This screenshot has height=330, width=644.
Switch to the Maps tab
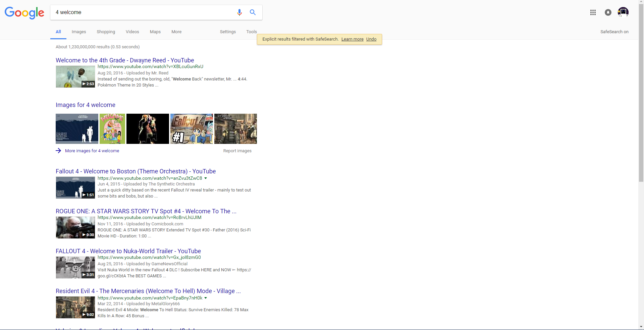click(155, 32)
